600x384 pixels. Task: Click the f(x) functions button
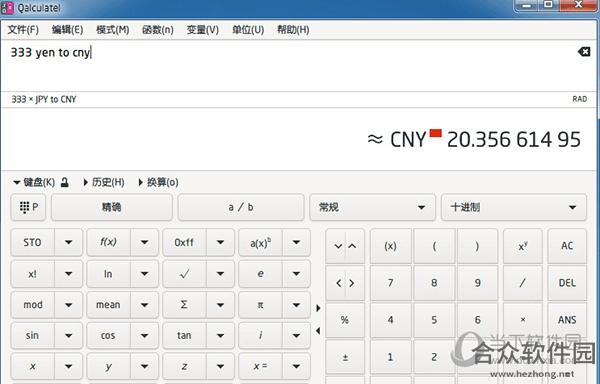coord(108,242)
